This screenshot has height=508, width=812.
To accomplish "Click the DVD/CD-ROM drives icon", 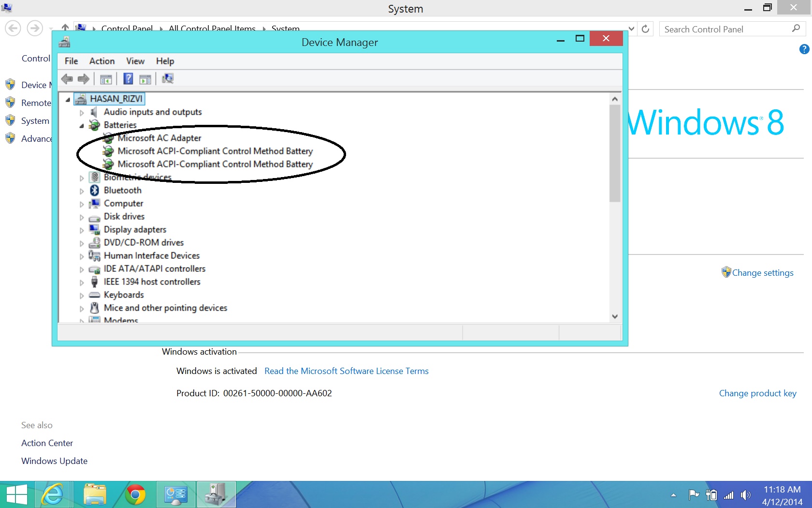I will (94, 243).
